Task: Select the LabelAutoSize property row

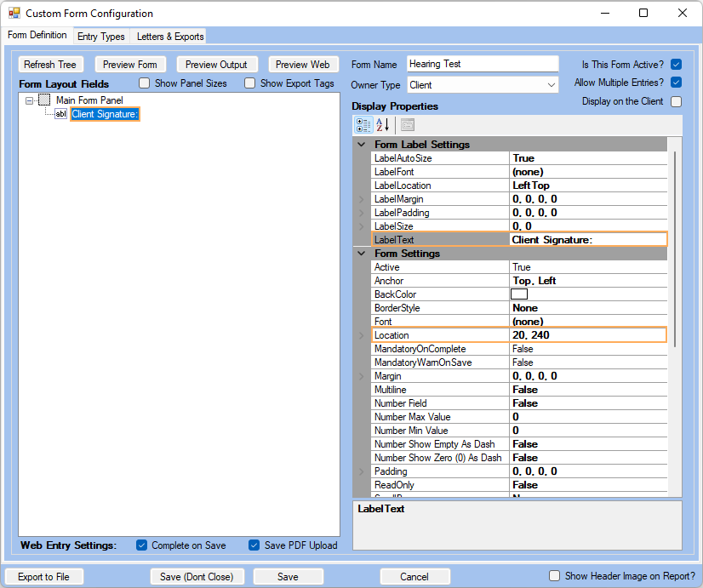Action: [x=520, y=158]
